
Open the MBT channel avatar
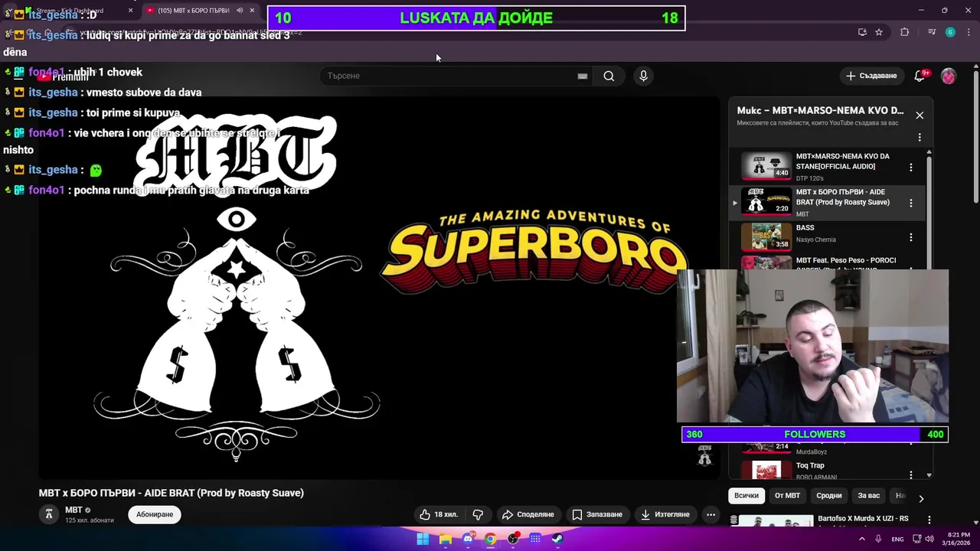pos(49,514)
